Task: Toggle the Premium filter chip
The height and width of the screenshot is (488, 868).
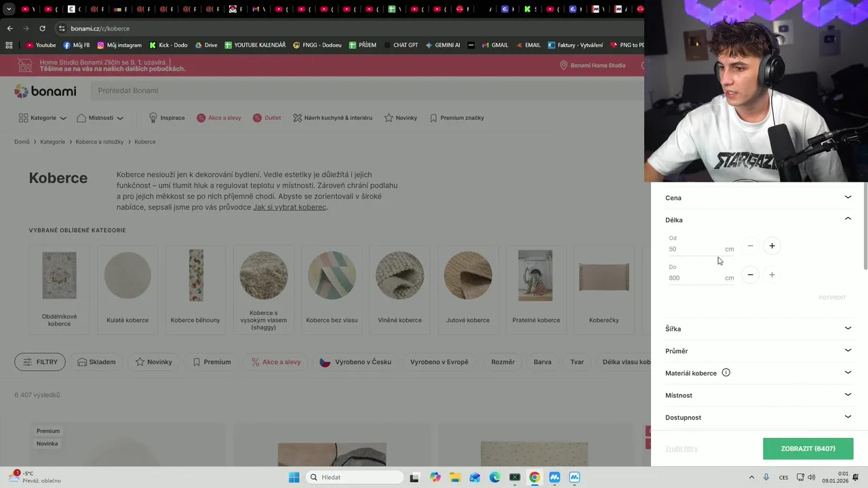Action: tap(212, 362)
